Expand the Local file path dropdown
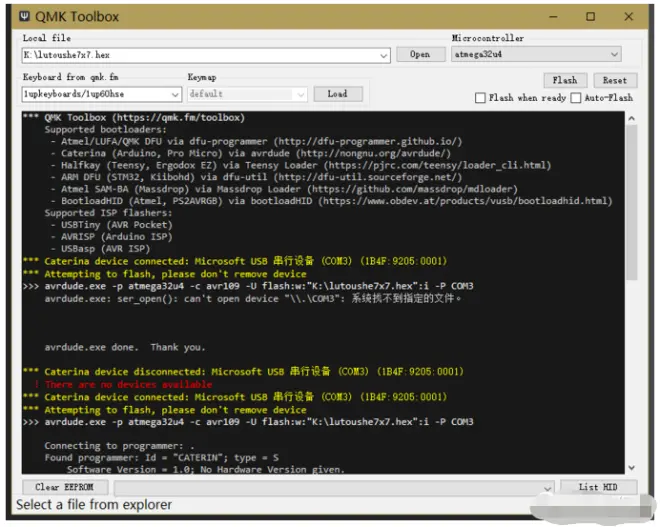The height and width of the screenshot is (527, 660). pyautogui.click(x=383, y=55)
